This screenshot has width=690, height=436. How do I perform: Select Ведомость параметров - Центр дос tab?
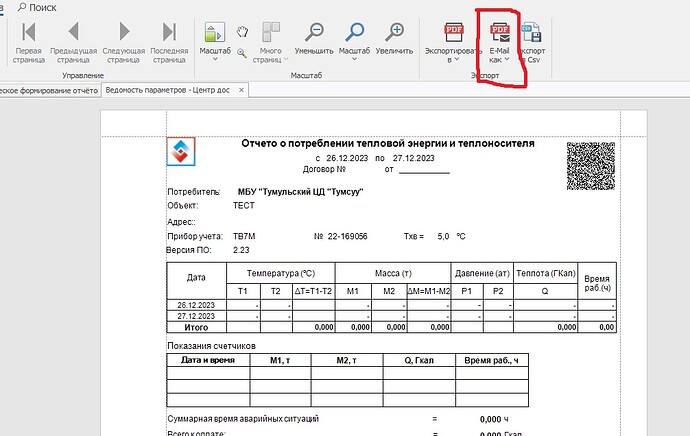coord(168,90)
